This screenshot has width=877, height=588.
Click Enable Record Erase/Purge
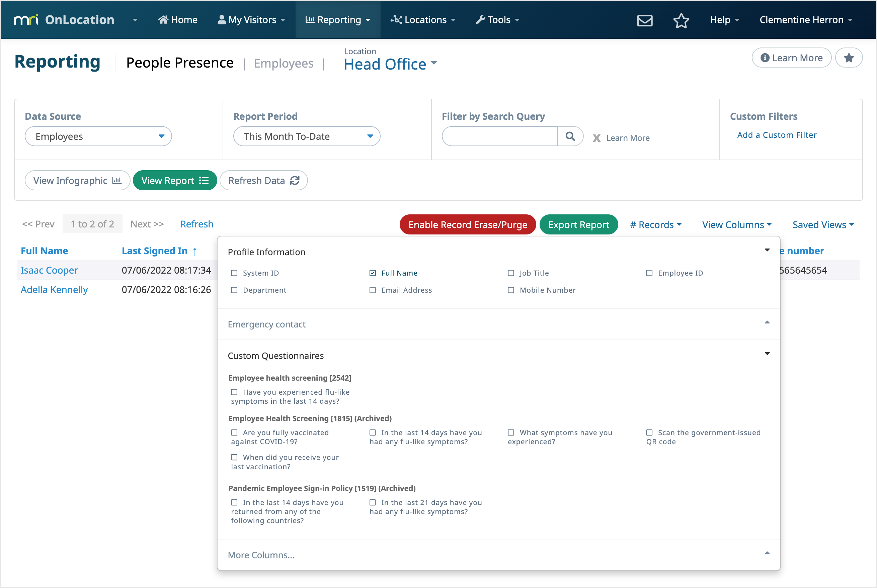(x=468, y=225)
